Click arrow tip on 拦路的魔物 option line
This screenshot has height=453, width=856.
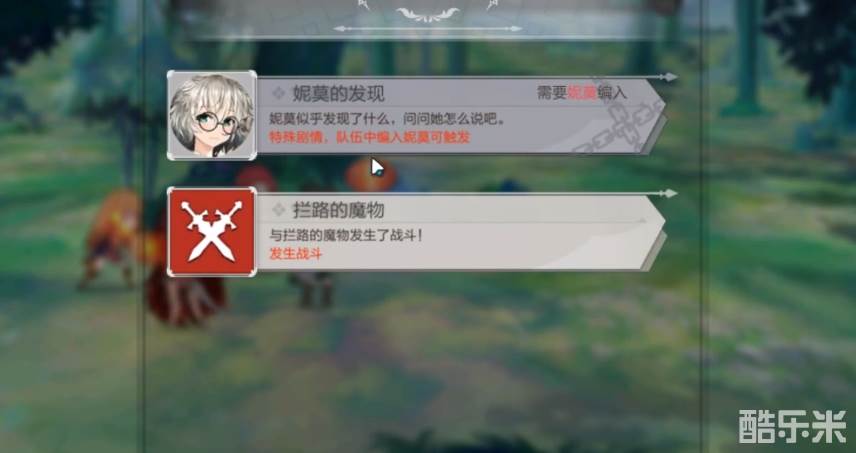pos(669,193)
